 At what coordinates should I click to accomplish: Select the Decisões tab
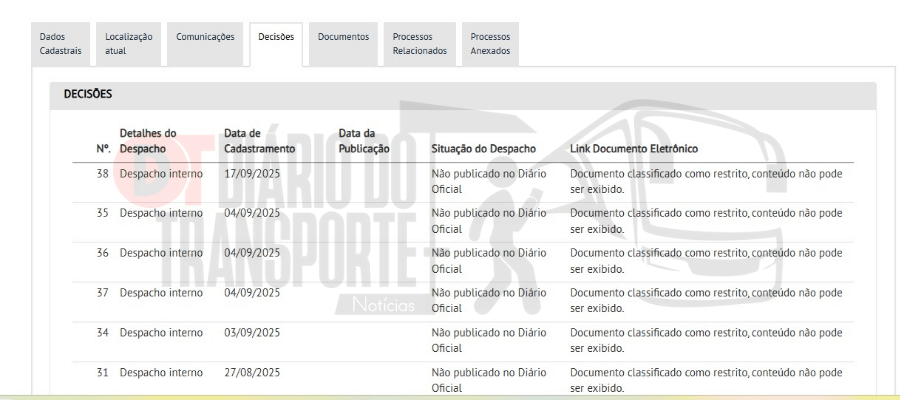pos(276,37)
